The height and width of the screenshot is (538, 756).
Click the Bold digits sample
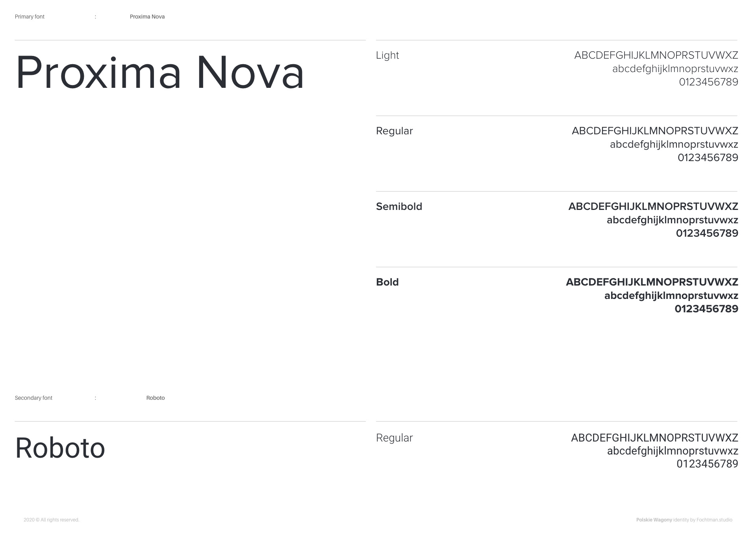pos(706,309)
